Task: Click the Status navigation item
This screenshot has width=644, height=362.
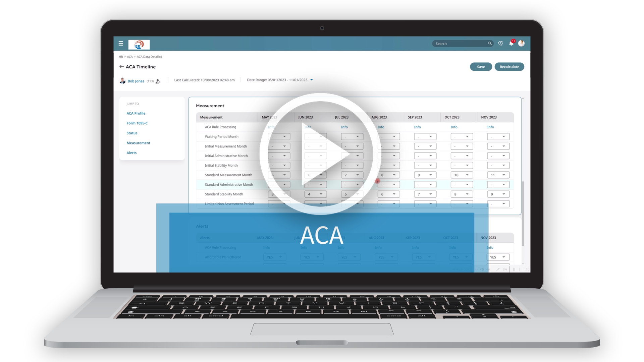Action: pyautogui.click(x=132, y=133)
